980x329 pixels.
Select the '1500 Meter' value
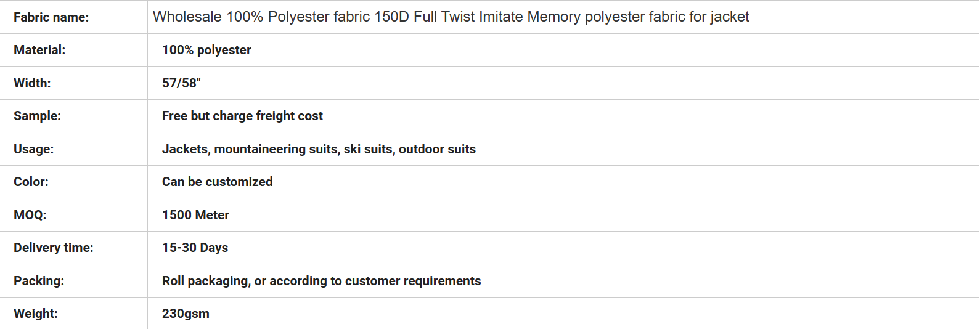click(195, 215)
